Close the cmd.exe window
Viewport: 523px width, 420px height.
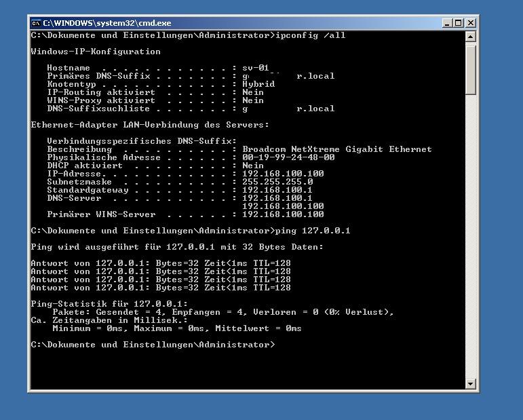pyautogui.click(x=470, y=23)
